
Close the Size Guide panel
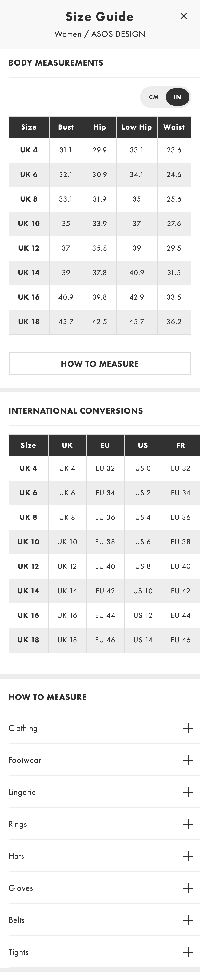coord(184,16)
